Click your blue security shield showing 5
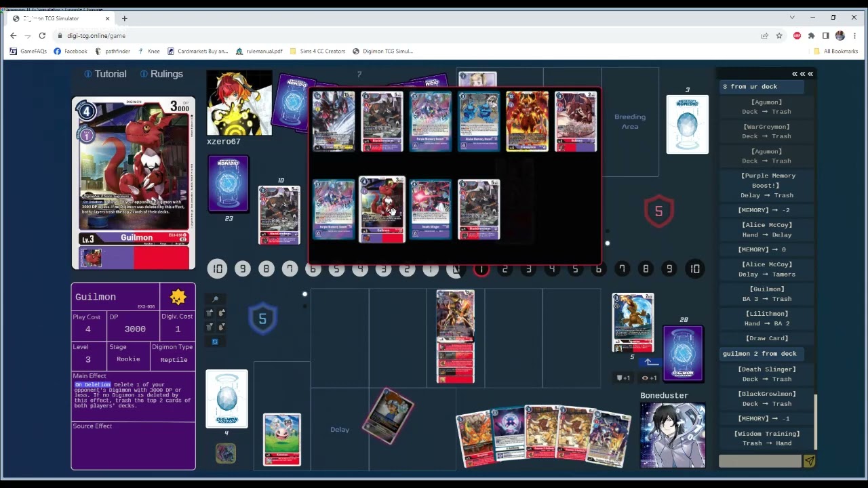 click(262, 319)
